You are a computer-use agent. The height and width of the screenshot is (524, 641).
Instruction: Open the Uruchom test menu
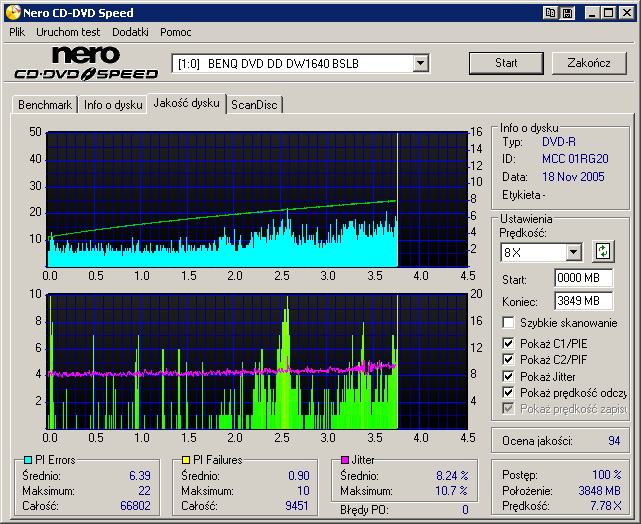(x=68, y=32)
